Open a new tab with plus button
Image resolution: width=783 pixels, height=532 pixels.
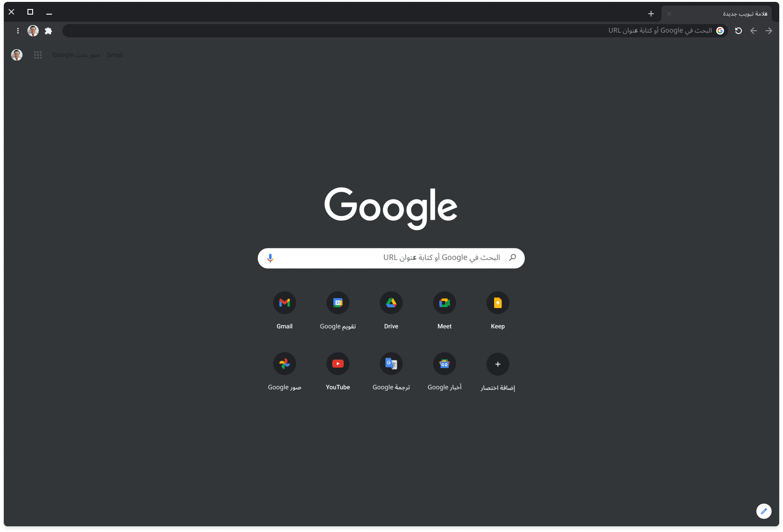(651, 14)
